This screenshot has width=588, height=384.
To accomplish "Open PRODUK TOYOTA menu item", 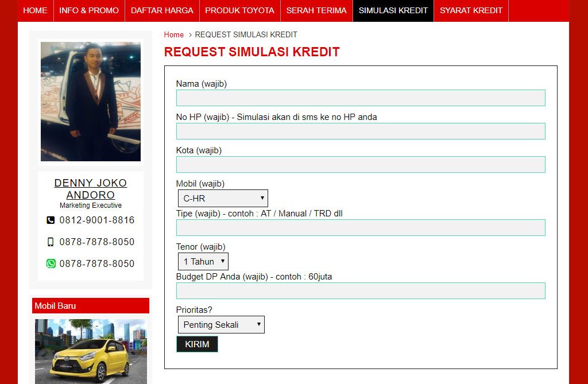I will pos(239,10).
